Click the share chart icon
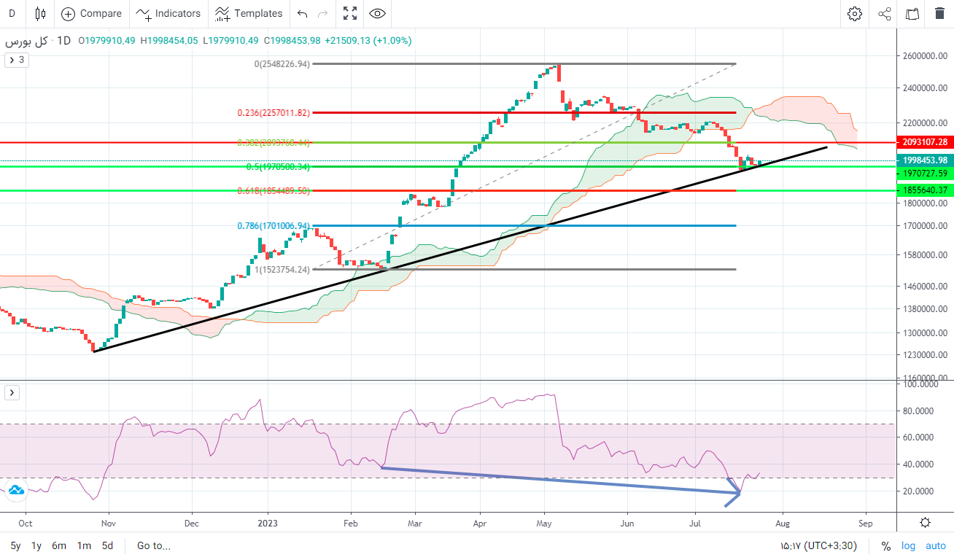 pyautogui.click(x=885, y=13)
